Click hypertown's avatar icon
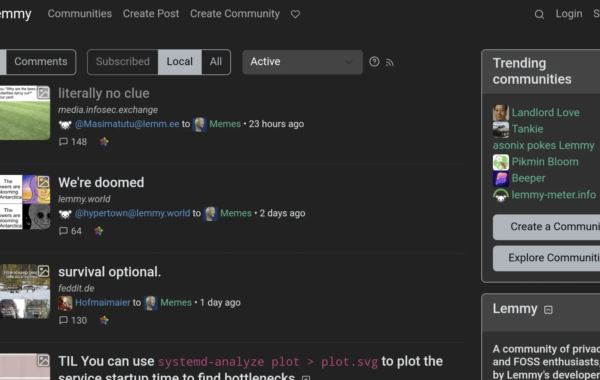Viewport: 600px width, 380px height. click(65, 214)
